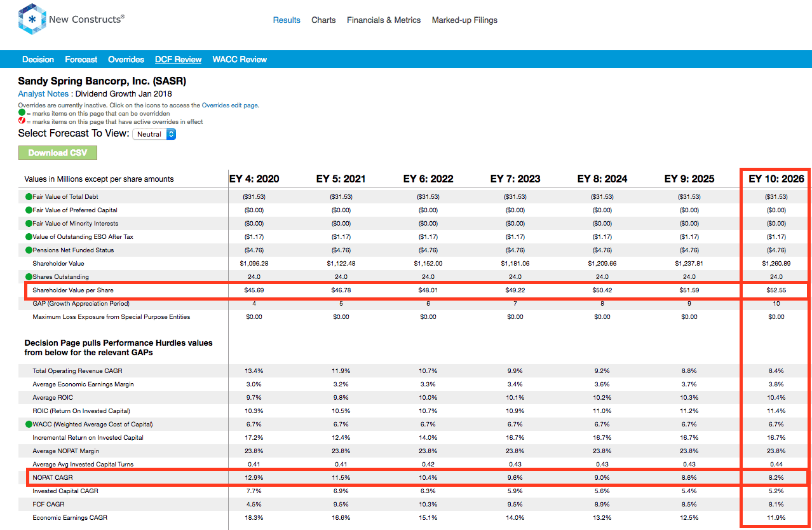812x530 pixels.
Task: Click green override icon for Fair Value of Minority Interests
Action: pyautogui.click(x=29, y=224)
